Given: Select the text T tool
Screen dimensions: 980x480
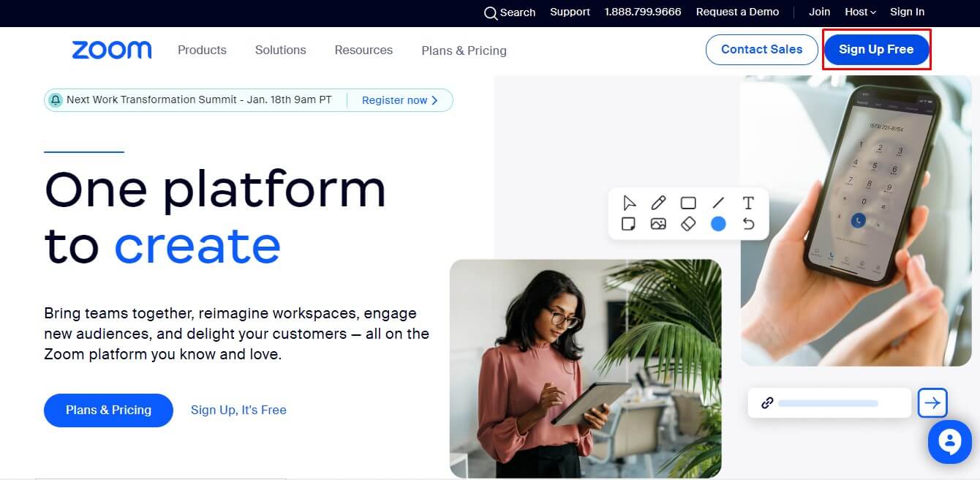Looking at the screenshot, I should 748,203.
